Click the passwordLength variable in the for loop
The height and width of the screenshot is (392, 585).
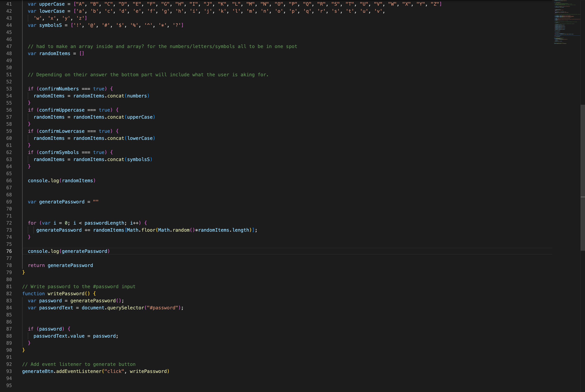(x=104, y=223)
